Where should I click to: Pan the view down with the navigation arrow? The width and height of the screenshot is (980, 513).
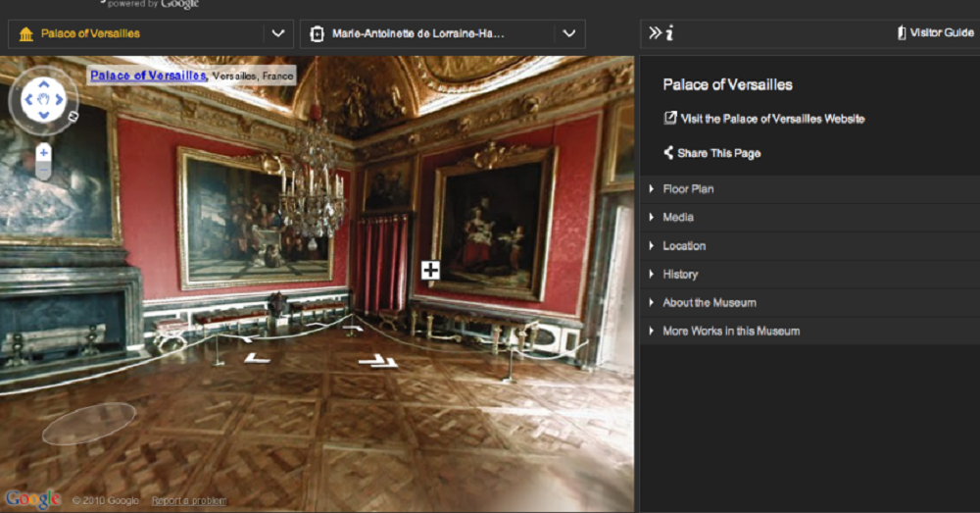click(43, 114)
